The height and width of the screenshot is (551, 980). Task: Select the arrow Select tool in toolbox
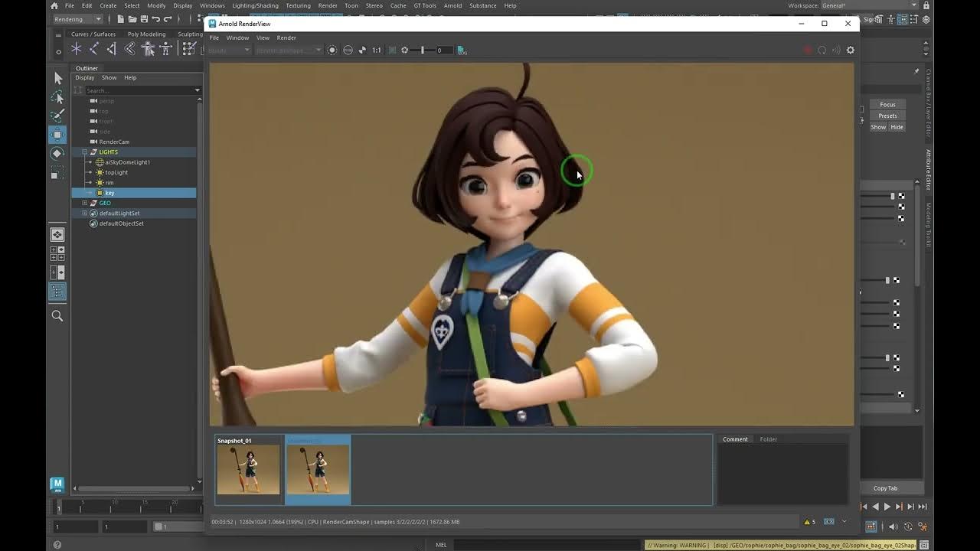tap(57, 77)
